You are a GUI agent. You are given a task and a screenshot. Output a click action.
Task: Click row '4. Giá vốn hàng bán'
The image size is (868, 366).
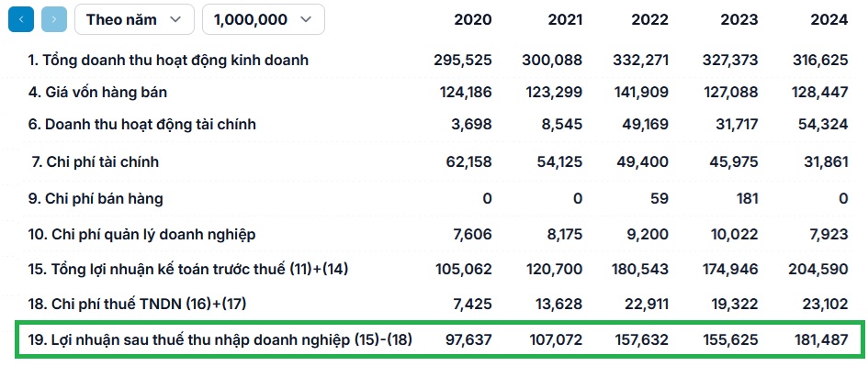tap(437, 92)
